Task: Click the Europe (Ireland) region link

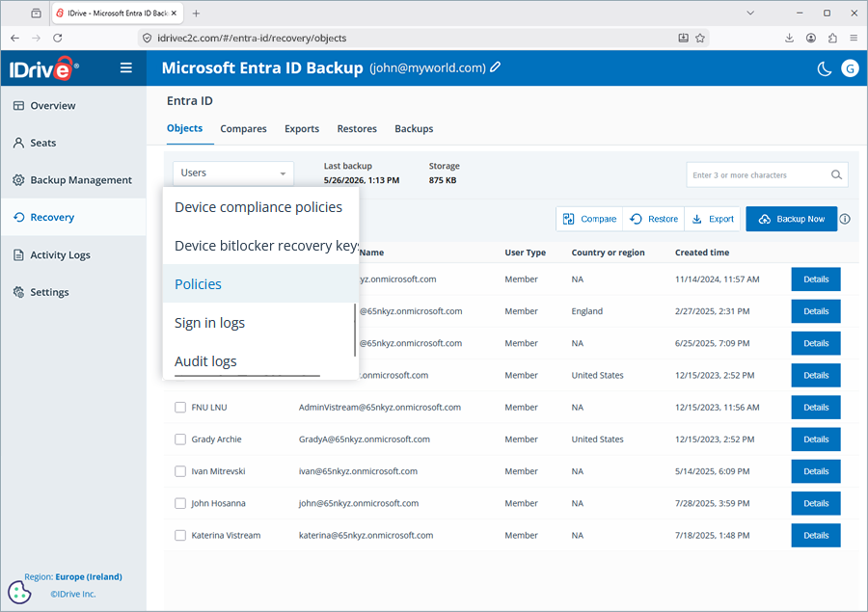Action: (89, 576)
